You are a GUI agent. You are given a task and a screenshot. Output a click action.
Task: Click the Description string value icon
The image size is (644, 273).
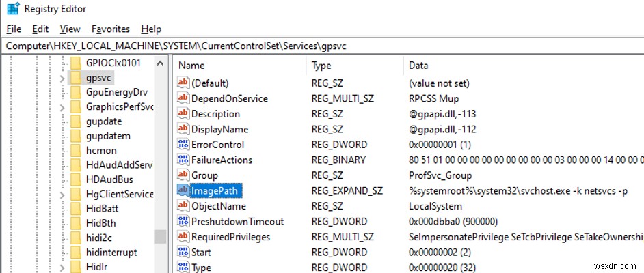[183, 114]
